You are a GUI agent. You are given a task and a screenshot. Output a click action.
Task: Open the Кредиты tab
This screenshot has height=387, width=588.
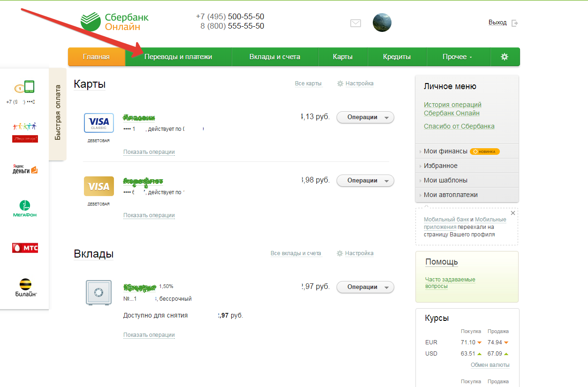coord(397,57)
